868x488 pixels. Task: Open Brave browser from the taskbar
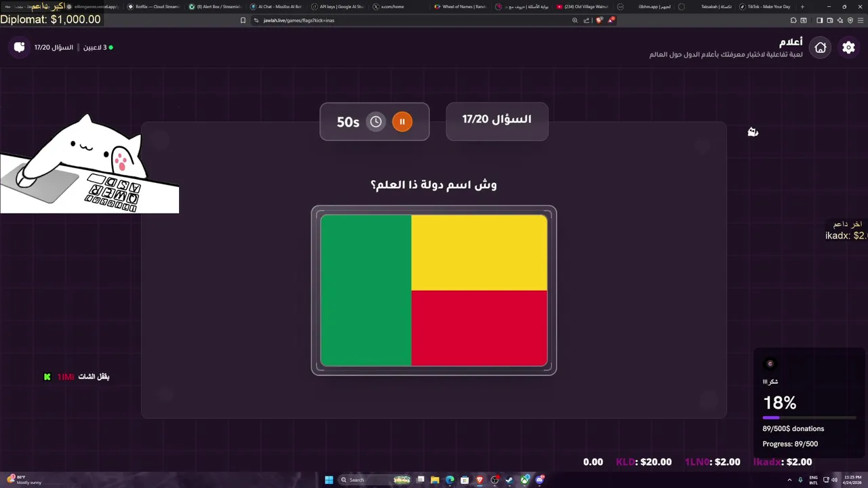pyautogui.click(x=479, y=480)
